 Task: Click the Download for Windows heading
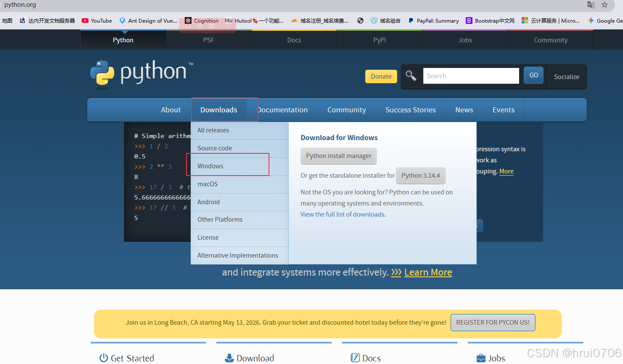[x=339, y=138]
